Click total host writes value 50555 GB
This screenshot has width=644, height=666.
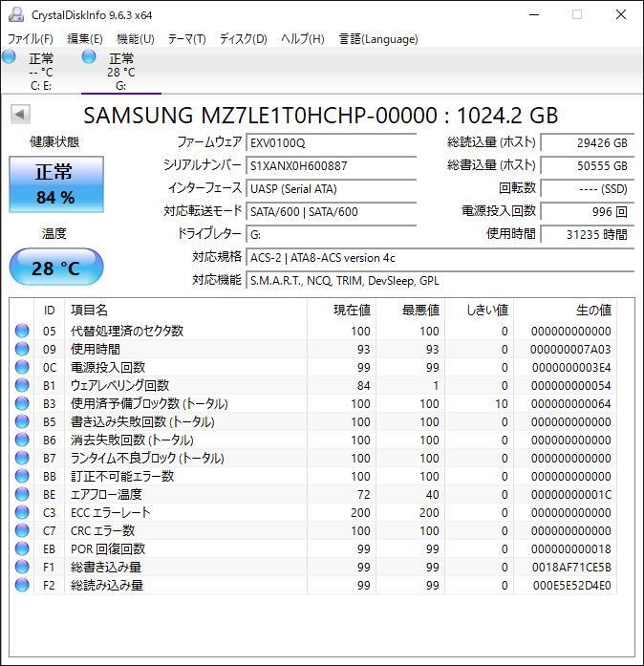(588, 165)
